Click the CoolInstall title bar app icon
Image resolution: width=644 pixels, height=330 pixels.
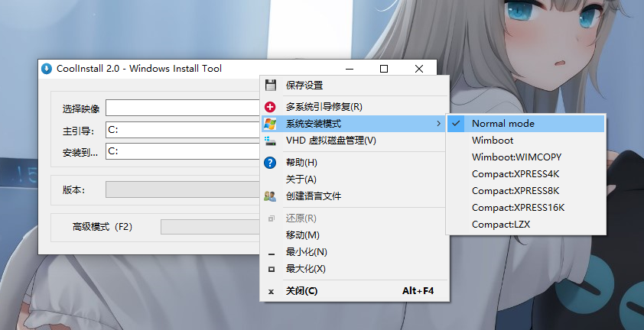(x=47, y=69)
